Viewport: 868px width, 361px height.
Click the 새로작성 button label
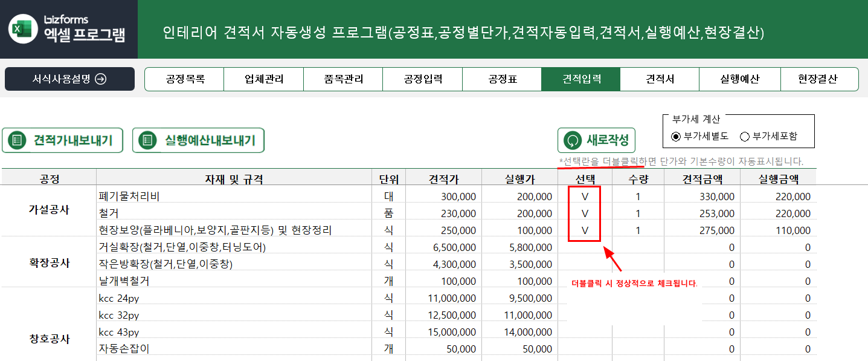(608, 140)
